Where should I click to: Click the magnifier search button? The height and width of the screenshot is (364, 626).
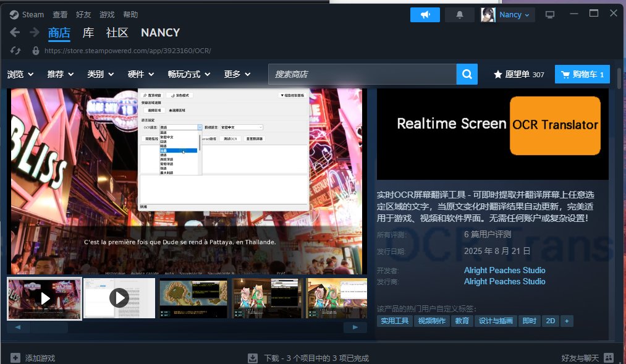(x=467, y=74)
